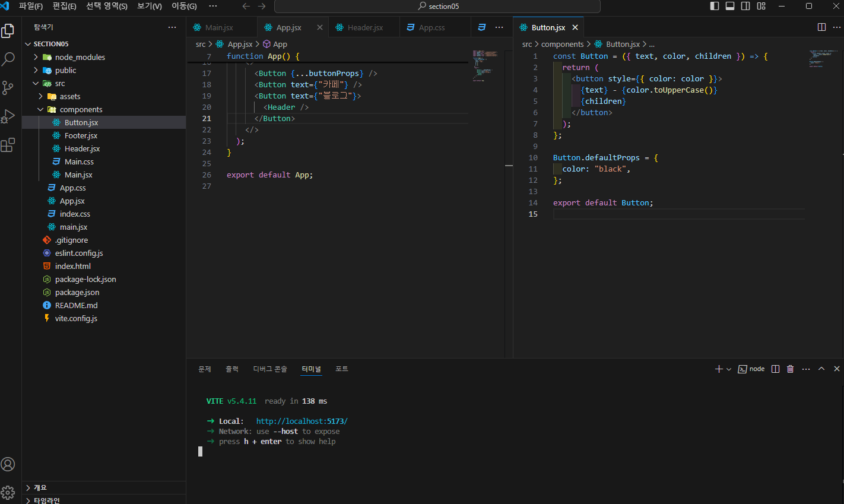
Task: Go back with the navigation arrow
Action: [246, 6]
